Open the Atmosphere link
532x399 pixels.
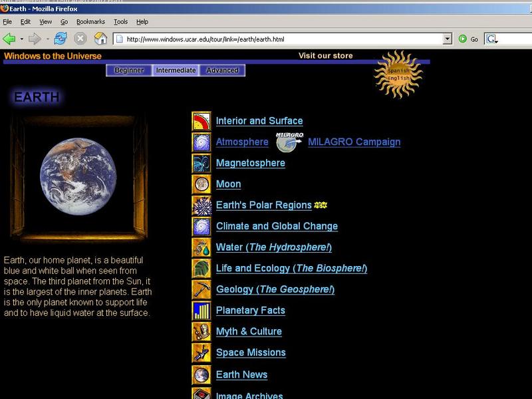[x=242, y=142]
